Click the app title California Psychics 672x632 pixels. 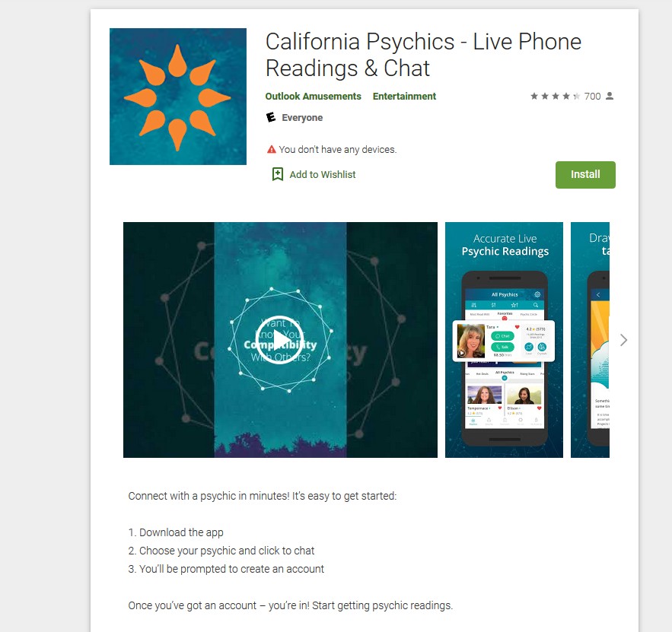click(423, 55)
